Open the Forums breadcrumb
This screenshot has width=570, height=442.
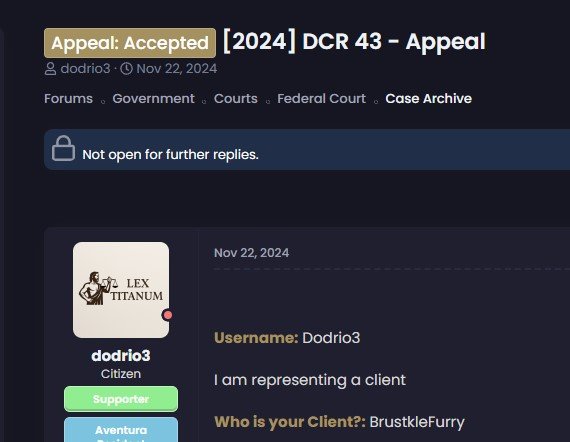[x=68, y=99]
